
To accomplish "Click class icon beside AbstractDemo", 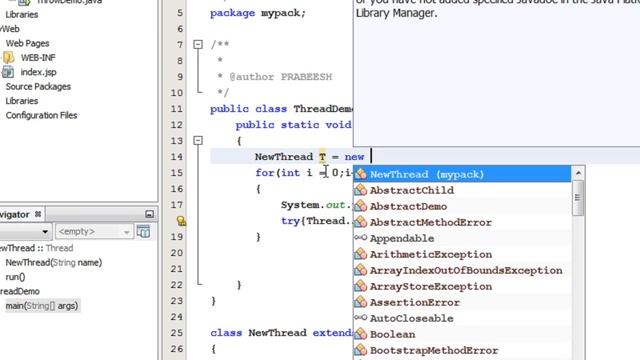I will coord(361,206).
